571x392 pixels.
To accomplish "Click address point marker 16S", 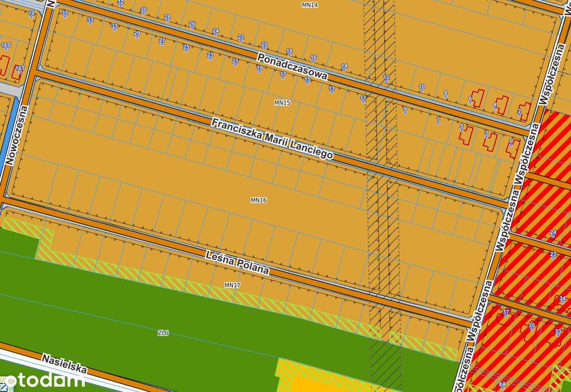I will click(6, 46).
